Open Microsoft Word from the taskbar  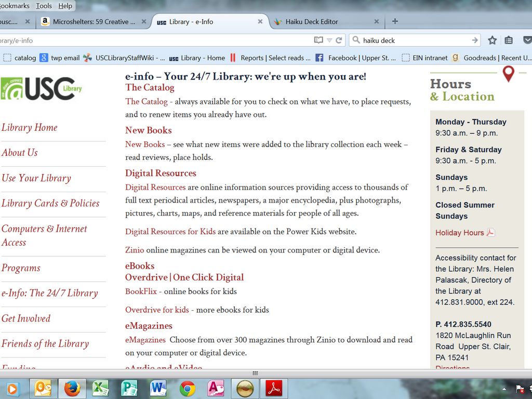pyautogui.click(x=158, y=388)
